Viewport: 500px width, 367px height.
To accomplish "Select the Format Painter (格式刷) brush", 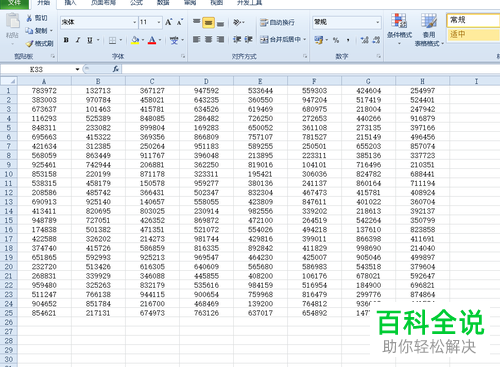I will point(30,43).
